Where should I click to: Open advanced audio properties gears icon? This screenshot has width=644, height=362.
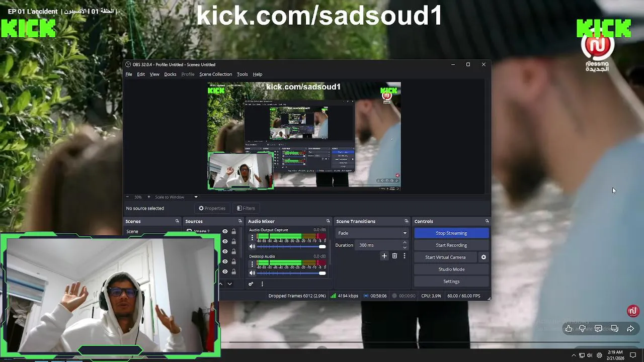point(251,284)
